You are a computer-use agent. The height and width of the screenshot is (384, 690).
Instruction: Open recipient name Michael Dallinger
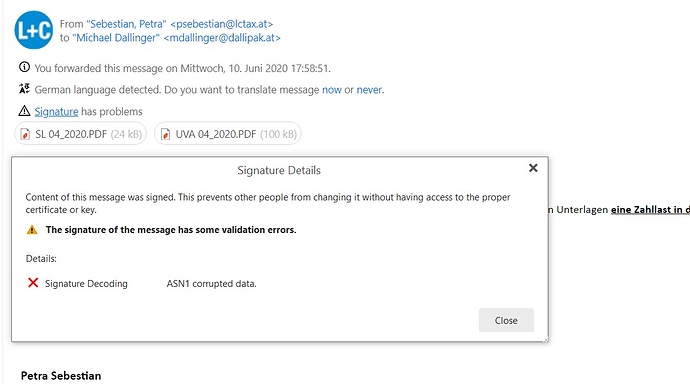point(117,38)
